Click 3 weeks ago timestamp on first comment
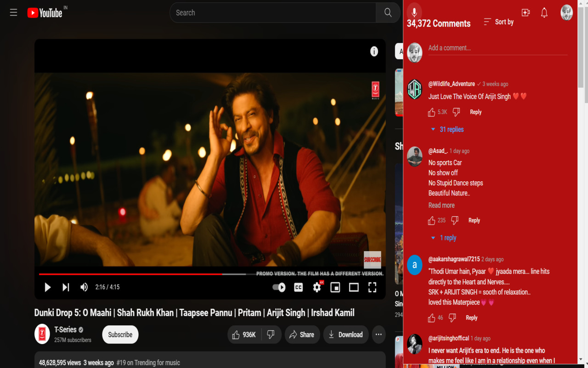 point(495,84)
